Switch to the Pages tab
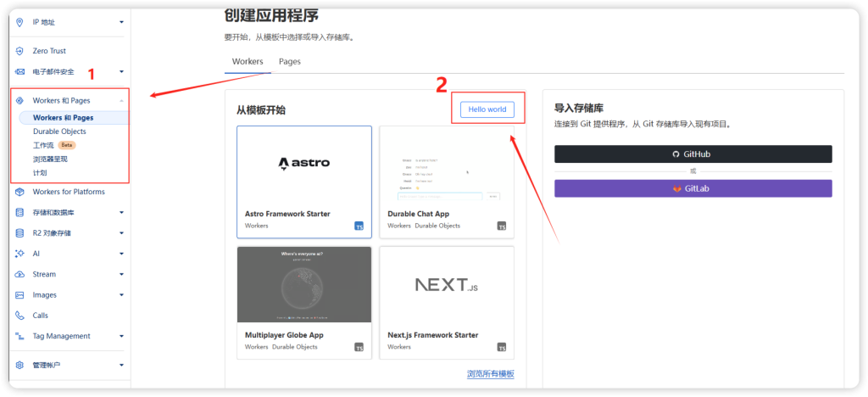868x397 pixels. (x=290, y=61)
